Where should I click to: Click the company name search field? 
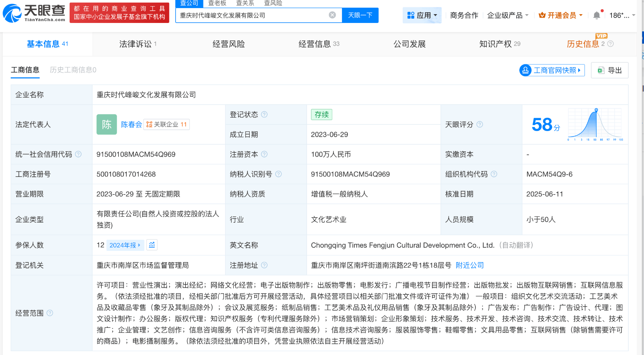point(252,15)
